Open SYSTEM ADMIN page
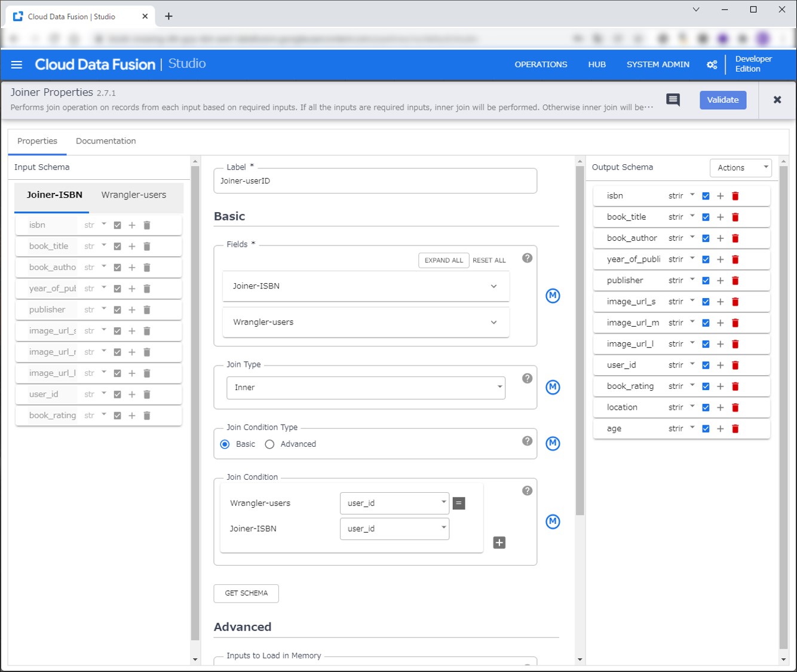Image resolution: width=797 pixels, height=672 pixels. pos(658,65)
